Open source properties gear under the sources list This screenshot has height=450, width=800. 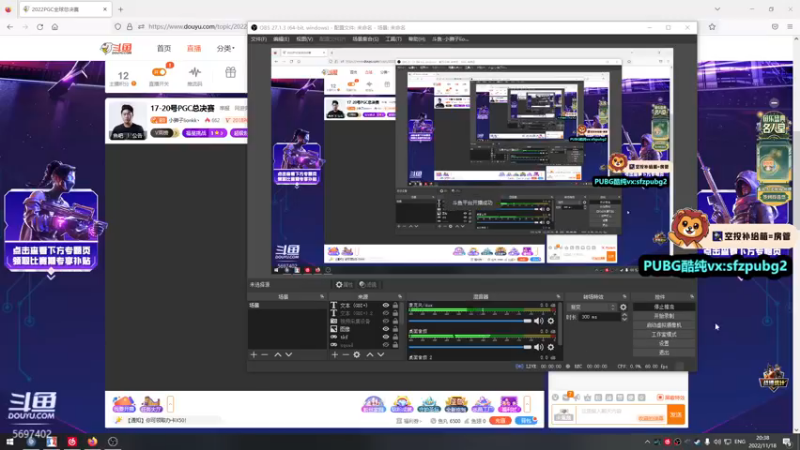coord(357,355)
